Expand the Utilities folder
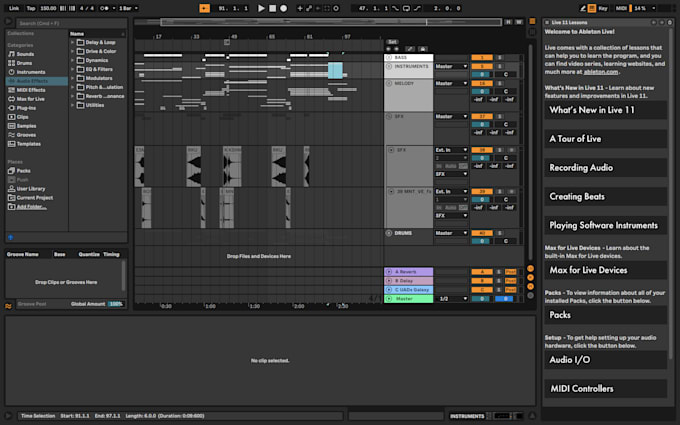680x425 pixels. [x=72, y=105]
